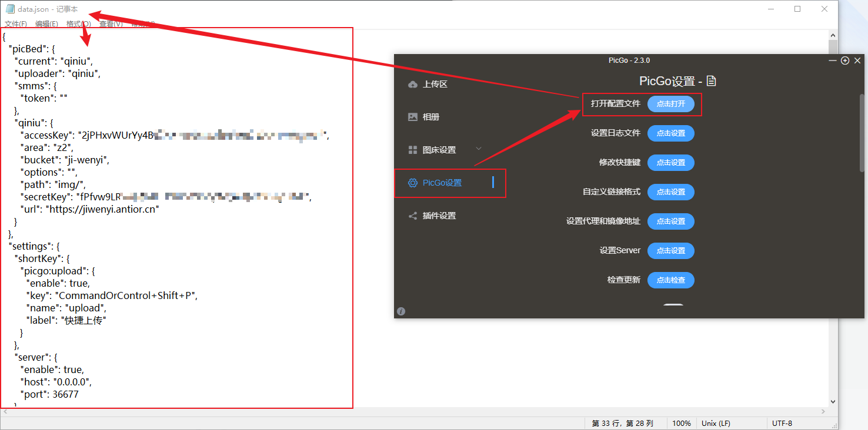Click the line "uploader": "qiniu"
The height and width of the screenshot is (430, 868).
(58, 73)
